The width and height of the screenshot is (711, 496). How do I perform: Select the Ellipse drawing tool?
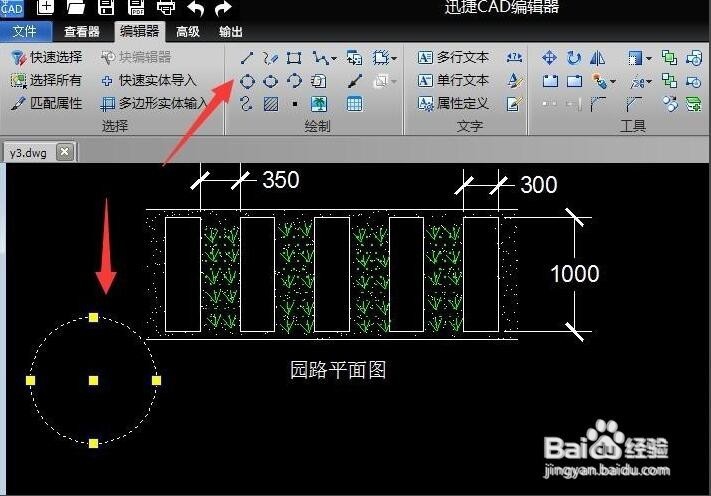[271, 81]
